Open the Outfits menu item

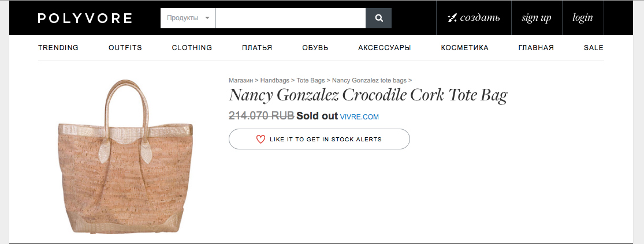[x=125, y=48]
